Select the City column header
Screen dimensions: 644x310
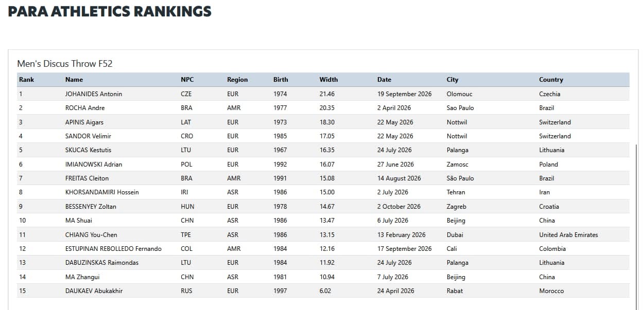452,80
